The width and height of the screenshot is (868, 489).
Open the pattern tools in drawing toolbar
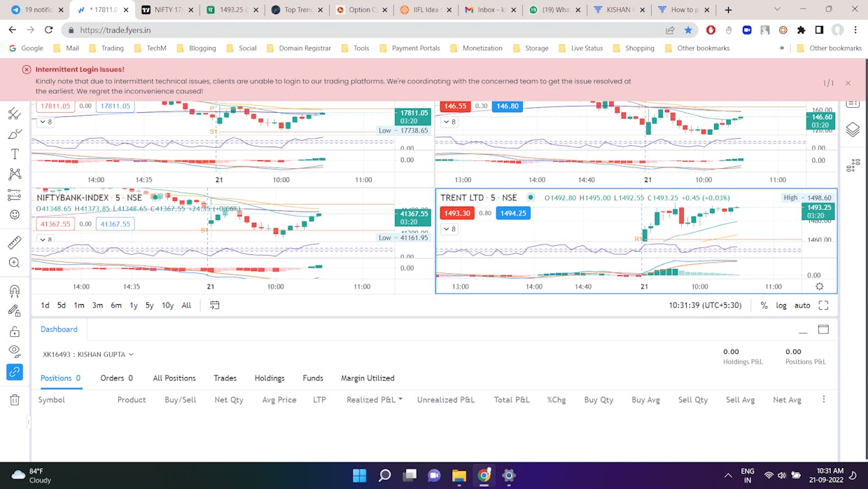(15, 174)
